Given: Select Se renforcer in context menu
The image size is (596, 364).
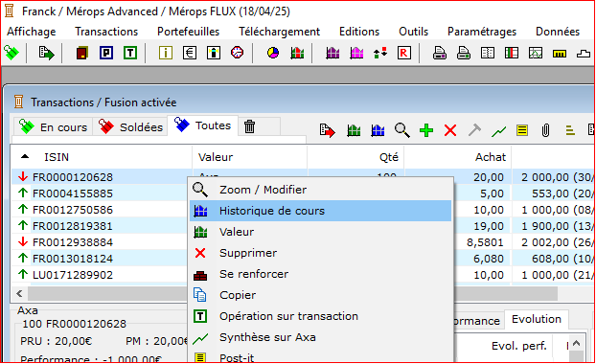Looking at the screenshot, I should 320,274.
